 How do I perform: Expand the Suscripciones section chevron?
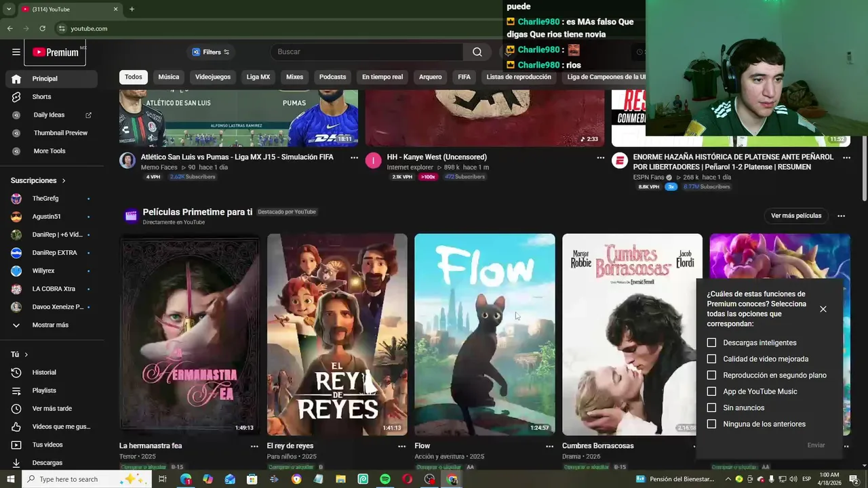pos(64,181)
